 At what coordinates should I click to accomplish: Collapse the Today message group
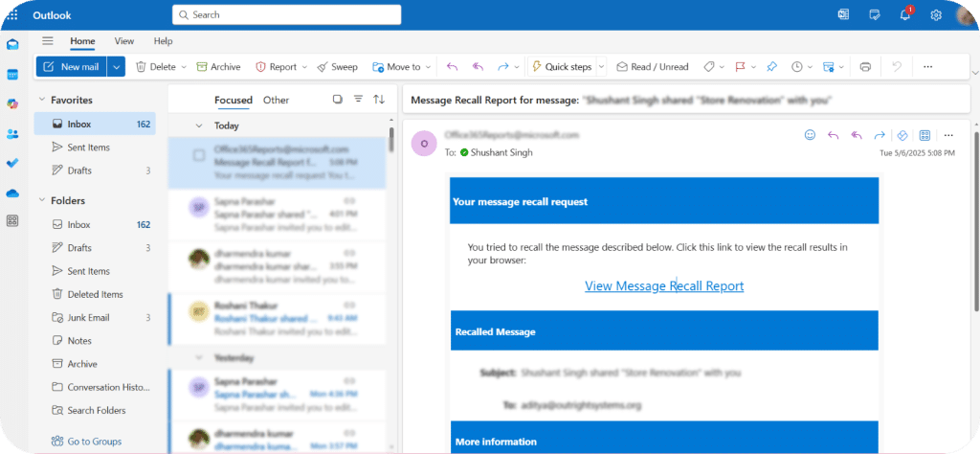[x=199, y=125]
